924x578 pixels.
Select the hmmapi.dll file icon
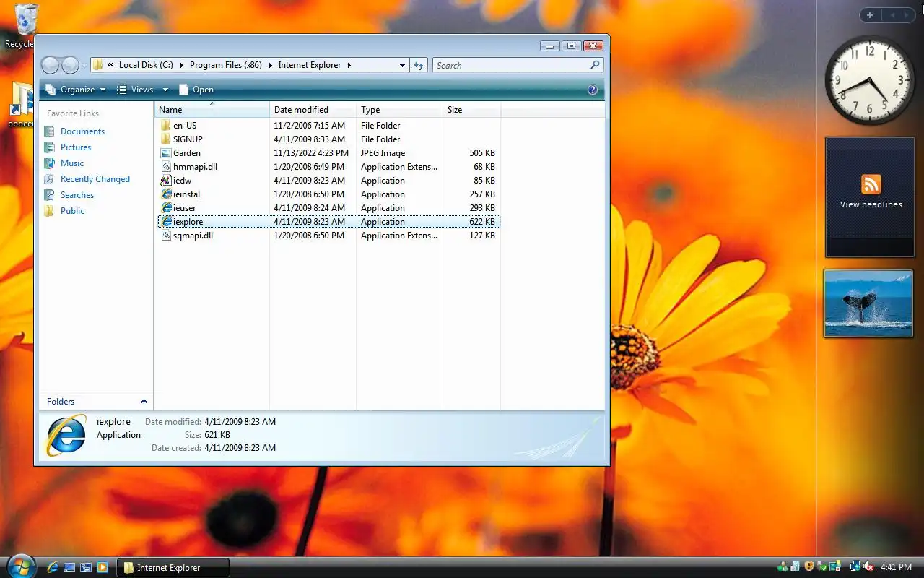[166, 167]
